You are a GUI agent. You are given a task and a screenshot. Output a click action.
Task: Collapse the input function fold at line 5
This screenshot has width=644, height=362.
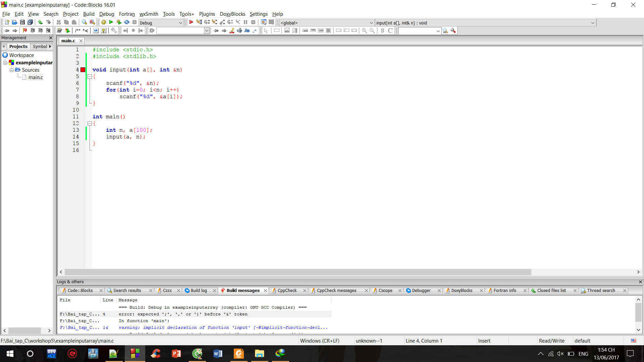(x=90, y=76)
